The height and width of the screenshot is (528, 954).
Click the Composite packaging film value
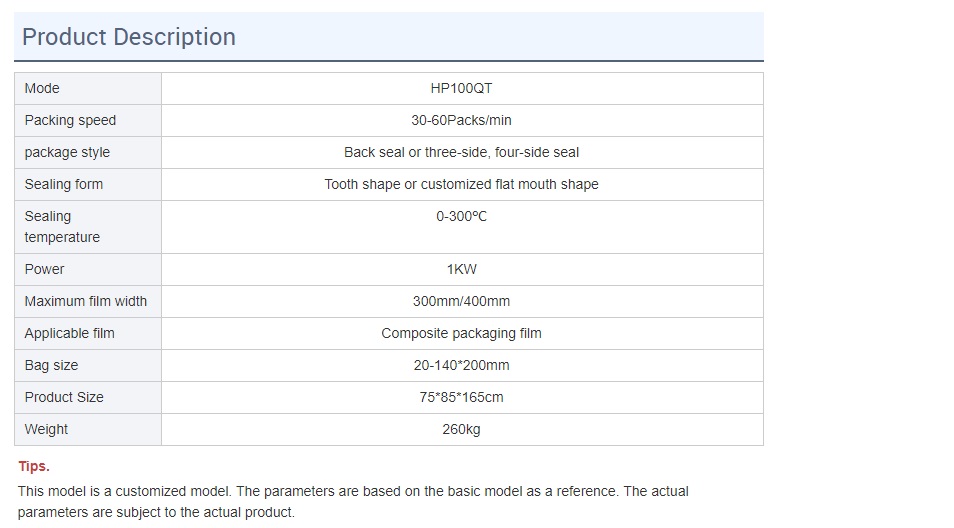(461, 333)
